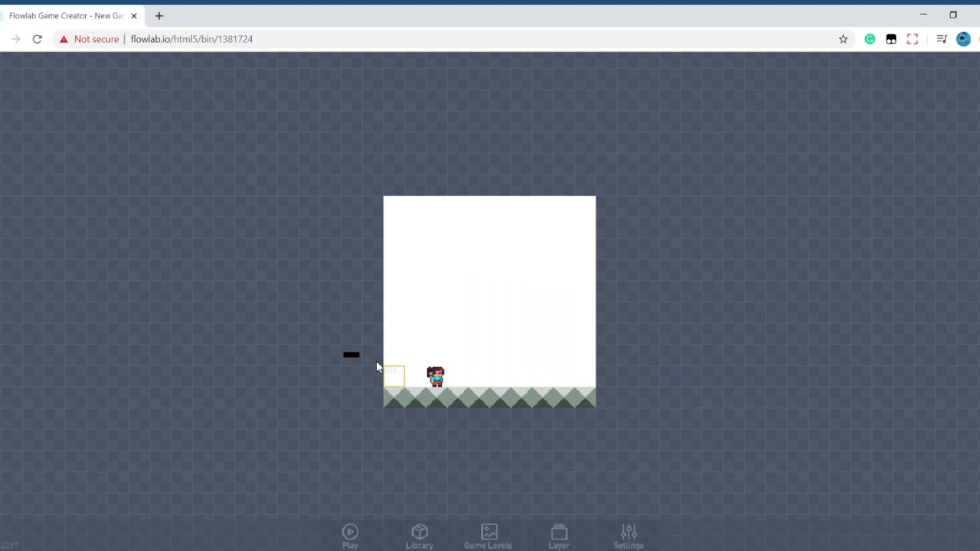
Task: Open the Grammarly extension icon
Action: (870, 39)
